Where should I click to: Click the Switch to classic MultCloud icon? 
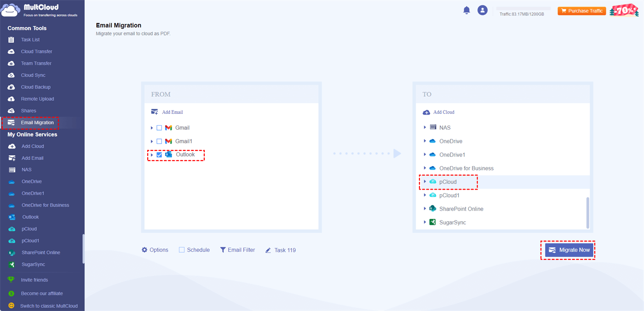coord(11,306)
